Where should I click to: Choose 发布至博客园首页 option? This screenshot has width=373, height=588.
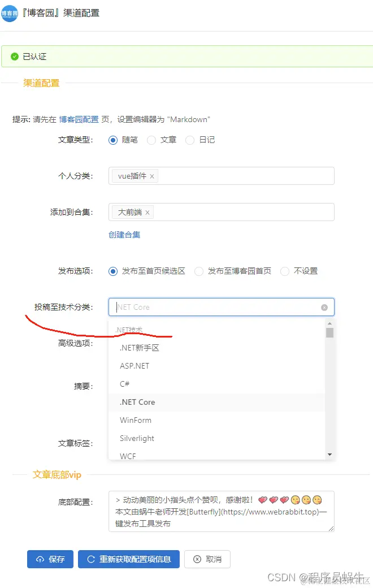199,271
